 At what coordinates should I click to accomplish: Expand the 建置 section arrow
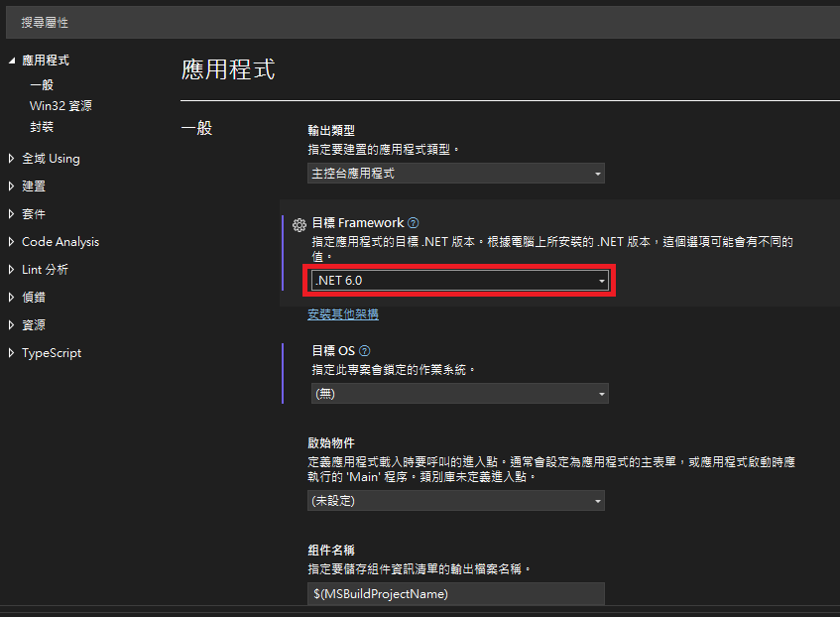12,186
